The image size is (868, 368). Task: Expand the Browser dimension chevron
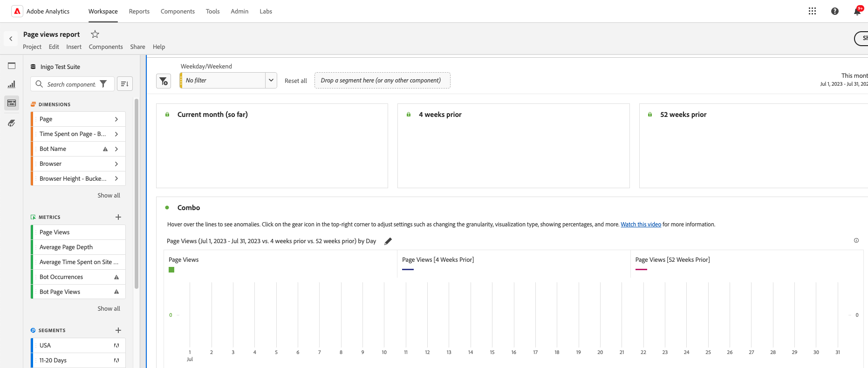pyautogui.click(x=116, y=164)
